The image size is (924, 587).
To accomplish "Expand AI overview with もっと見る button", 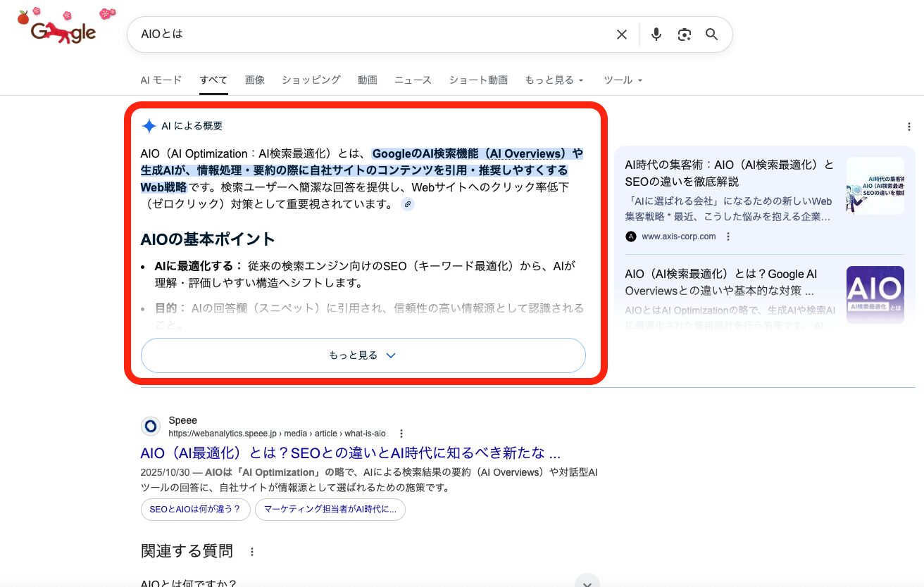I will pyautogui.click(x=363, y=355).
